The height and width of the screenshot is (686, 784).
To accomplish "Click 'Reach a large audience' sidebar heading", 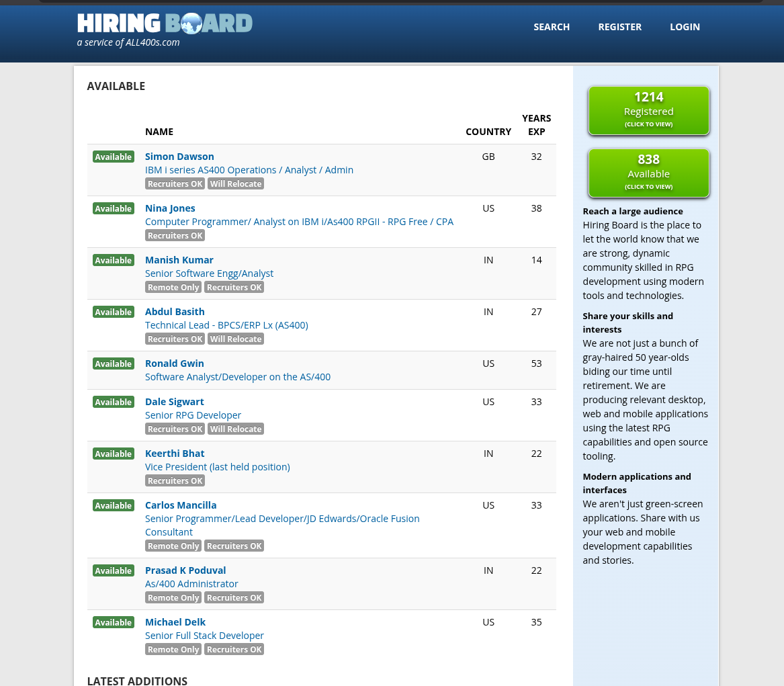I will click(x=632, y=211).
